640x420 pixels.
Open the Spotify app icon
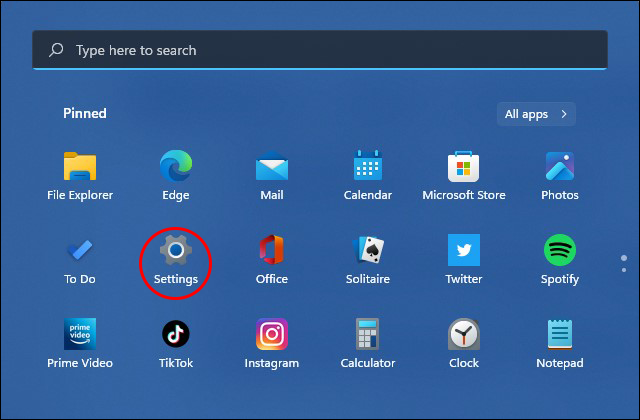click(x=560, y=250)
